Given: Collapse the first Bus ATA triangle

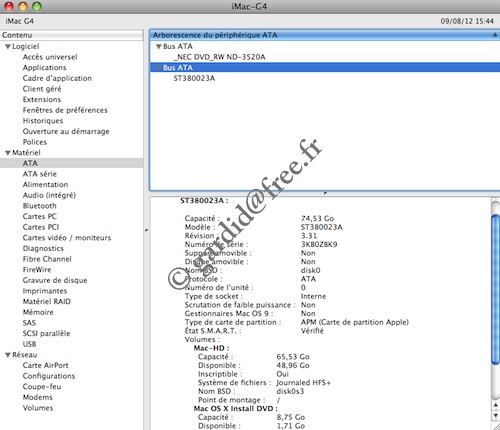Looking at the screenshot, I should click(x=159, y=47).
